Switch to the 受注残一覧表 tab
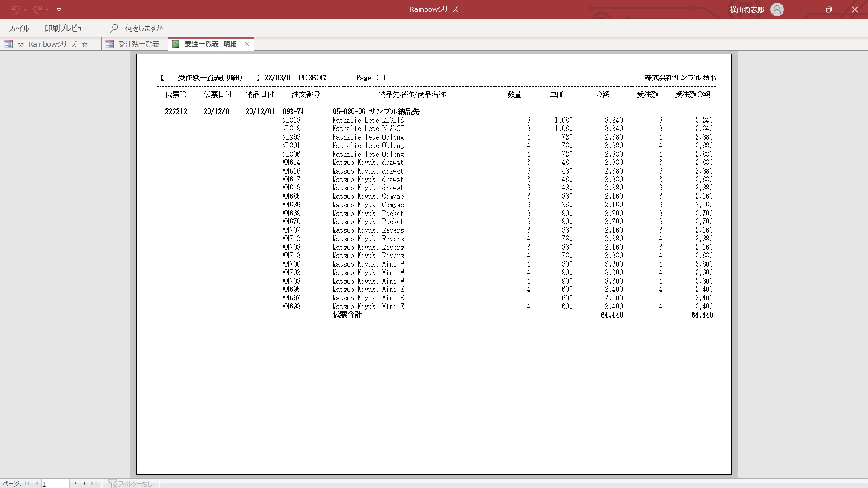Viewport: 868px width, 488px height. (x=138, y=44)
